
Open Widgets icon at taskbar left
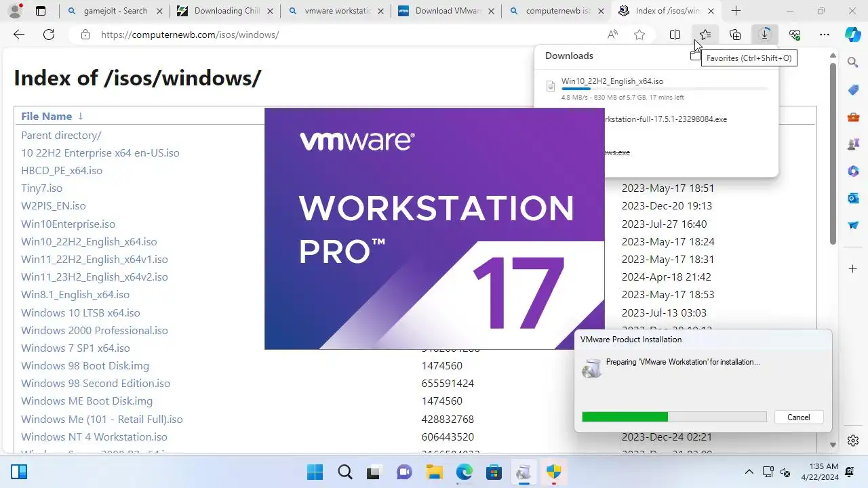click(19, 472)
